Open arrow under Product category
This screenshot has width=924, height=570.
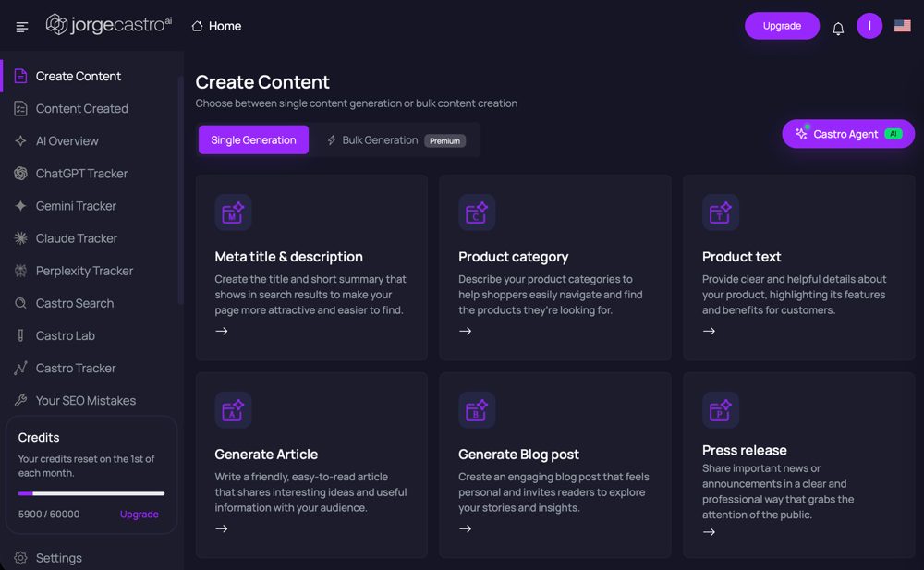pyautogui.click(x=465, y=332)
